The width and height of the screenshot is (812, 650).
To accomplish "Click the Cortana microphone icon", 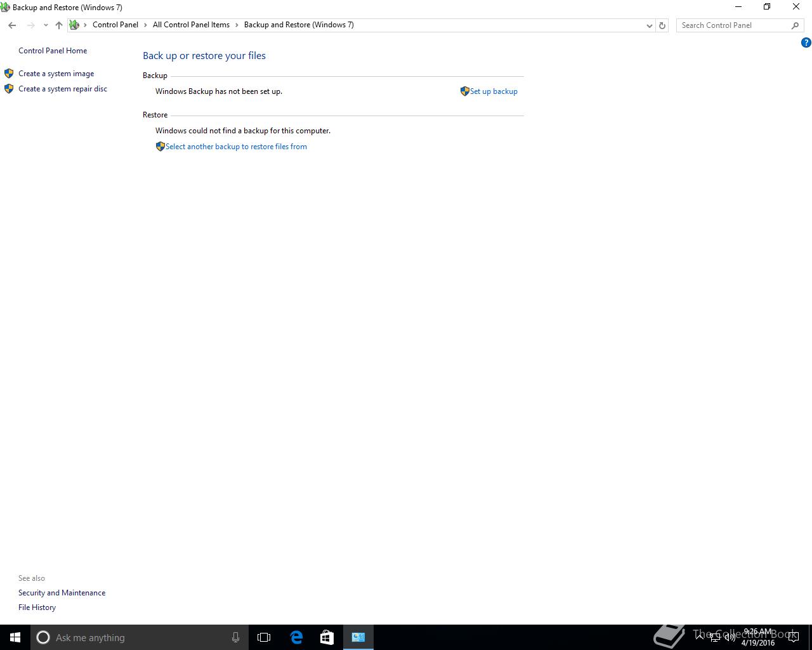I will [x=235, y=637].
